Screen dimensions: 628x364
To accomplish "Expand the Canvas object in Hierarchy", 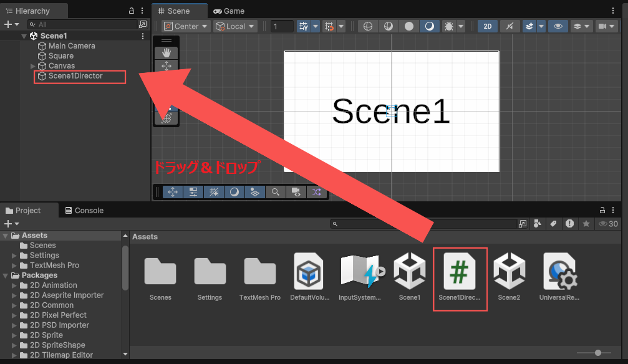I will pyautogui.click(x=33, y=66).
